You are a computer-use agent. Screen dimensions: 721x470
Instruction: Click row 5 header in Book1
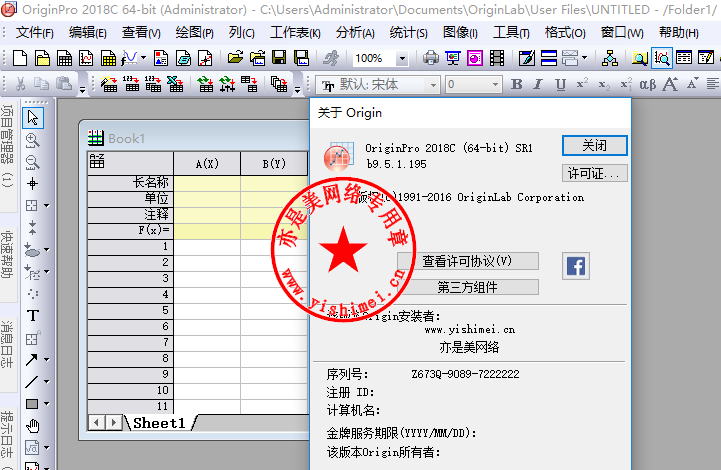130,310
